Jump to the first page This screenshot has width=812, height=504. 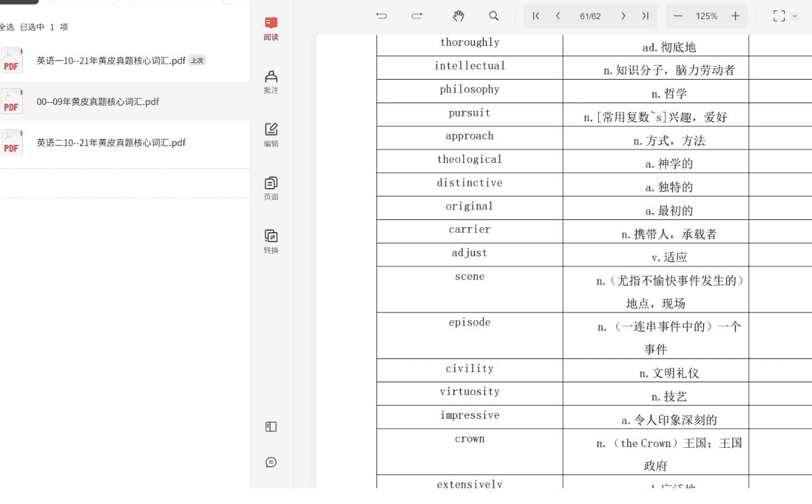point(536,16)
